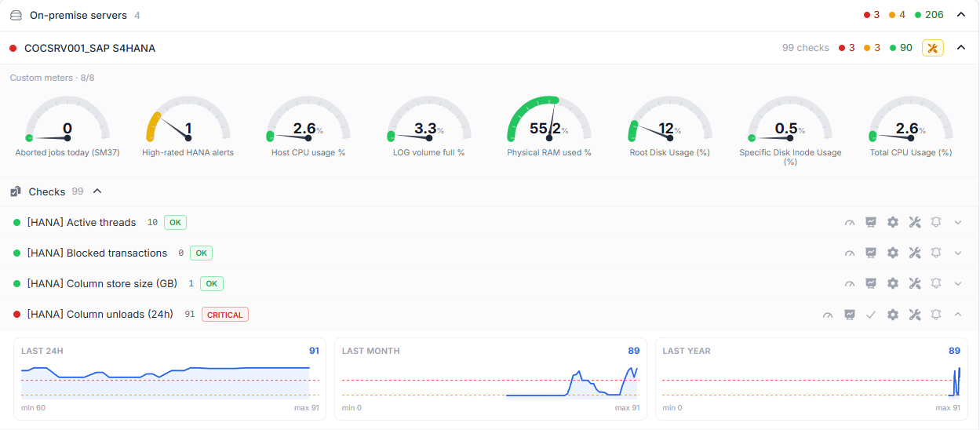Click alert bell icon for Active threads
Image resolution: width=980 pixels, height=430 pixels.
pos(936,222)
